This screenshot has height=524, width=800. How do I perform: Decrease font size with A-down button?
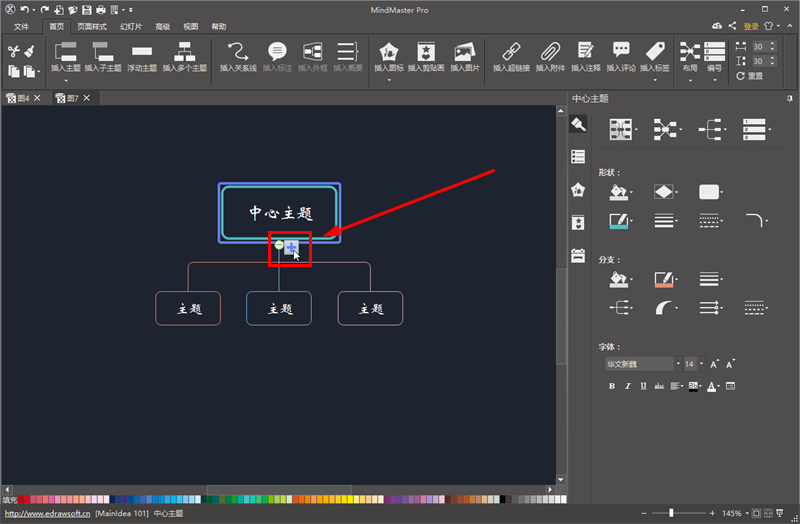click(730, 364)
